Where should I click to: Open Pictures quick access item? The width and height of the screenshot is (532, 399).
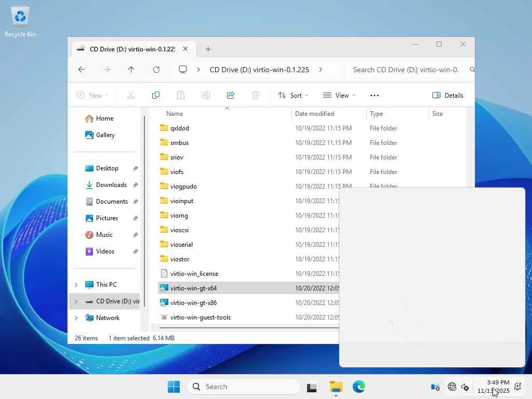[x=107, y=218]
